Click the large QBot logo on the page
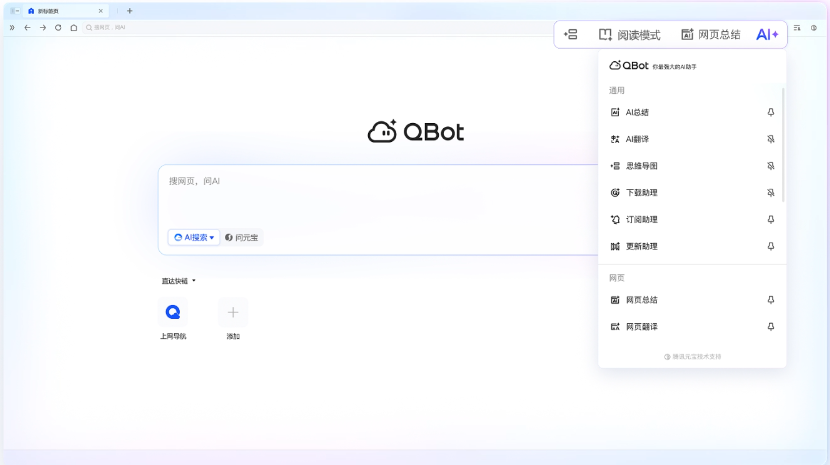 pyautogui.click(x=416, y=131)
